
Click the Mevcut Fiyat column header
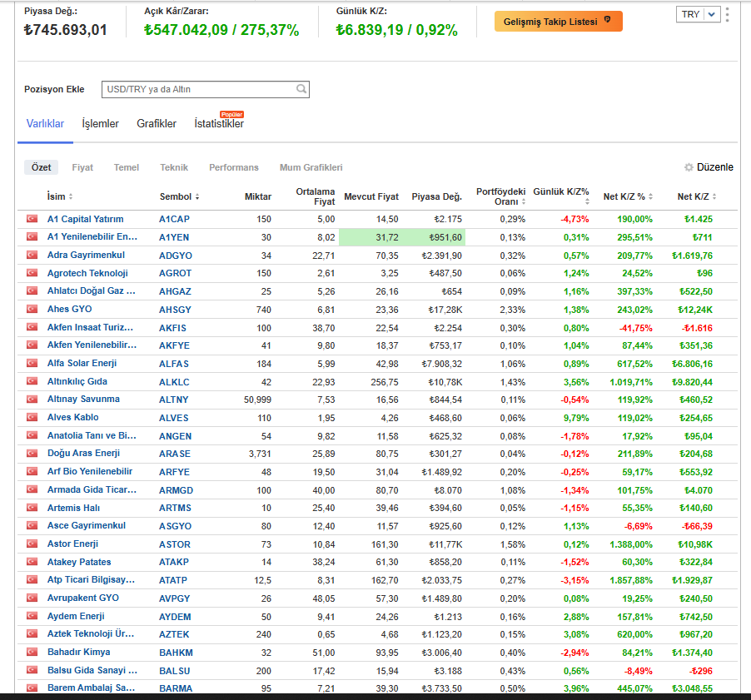(x=371, y=196)
